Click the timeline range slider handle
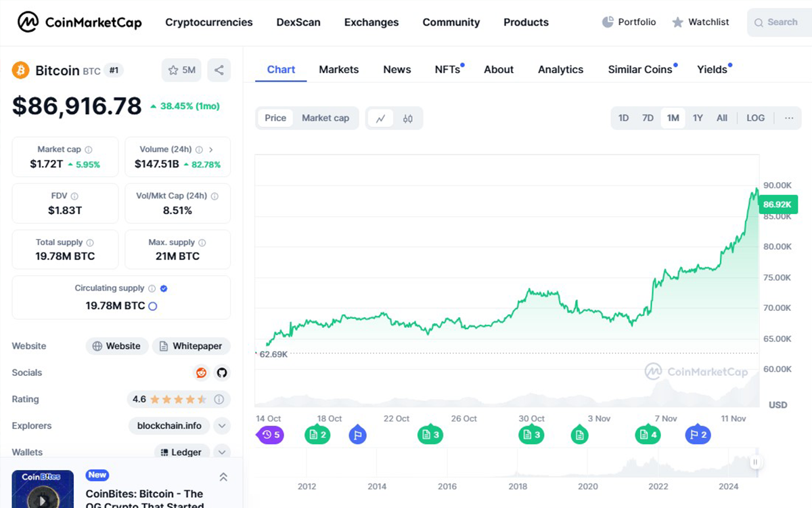The height and width of the screenshot is (508, 812). tap(755, 462)
